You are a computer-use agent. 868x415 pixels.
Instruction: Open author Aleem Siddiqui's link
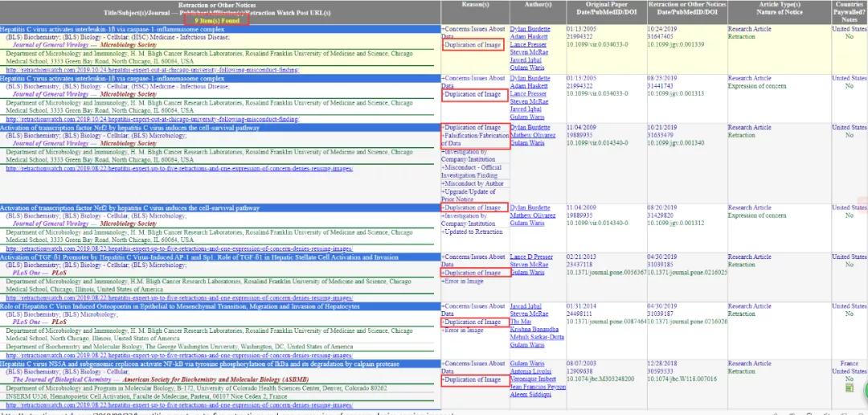530,395
